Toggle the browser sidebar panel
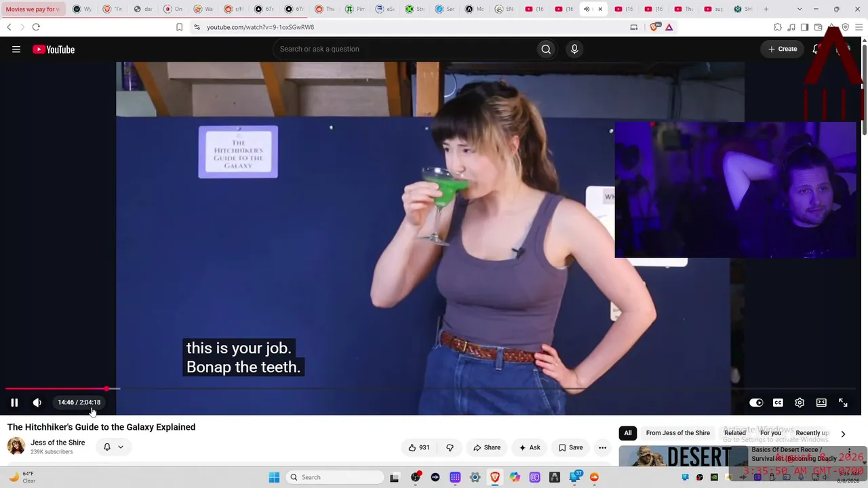The image size is (868, 488). (805, 27)
